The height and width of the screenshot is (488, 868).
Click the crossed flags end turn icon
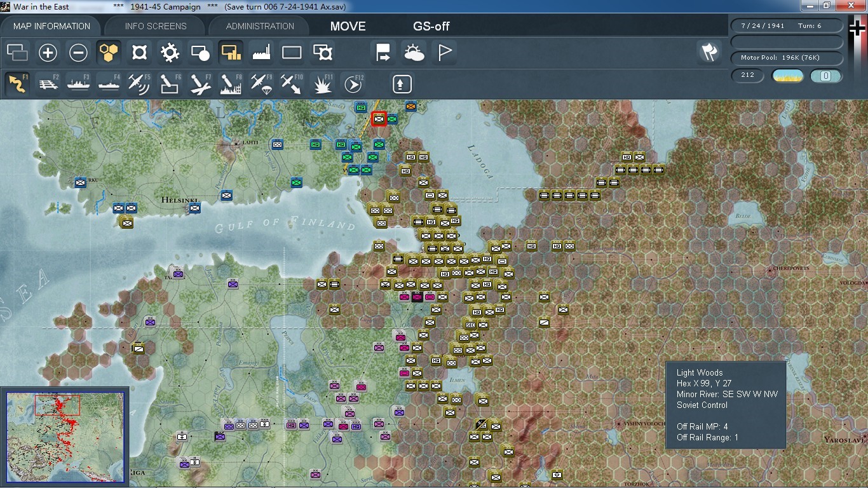(709, 53)
